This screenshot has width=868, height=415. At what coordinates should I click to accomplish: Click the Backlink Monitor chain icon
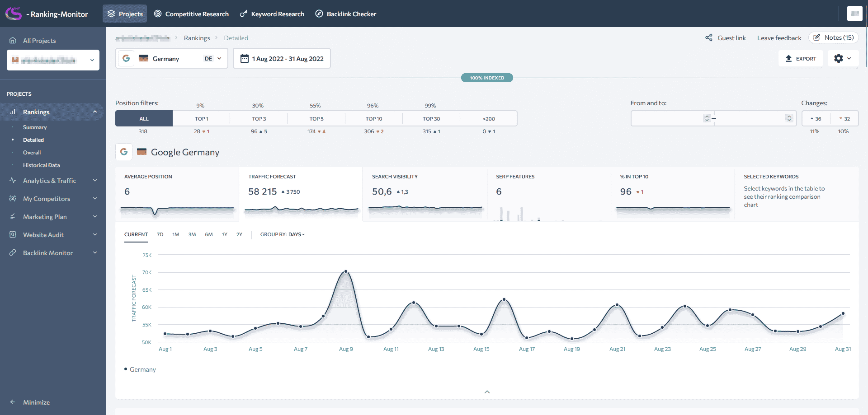(x=13, y=252)
